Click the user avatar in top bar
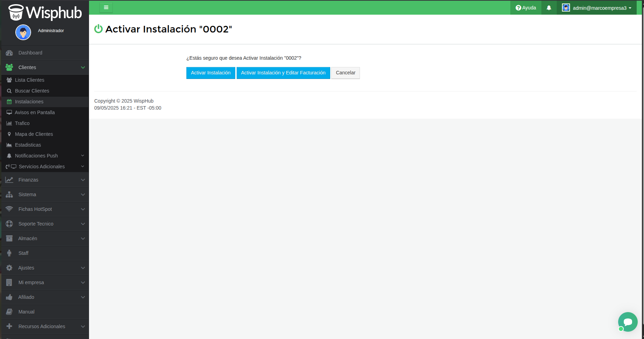Image resolution: width=644 pixels, height=339 pixels. tap(566, 8)
